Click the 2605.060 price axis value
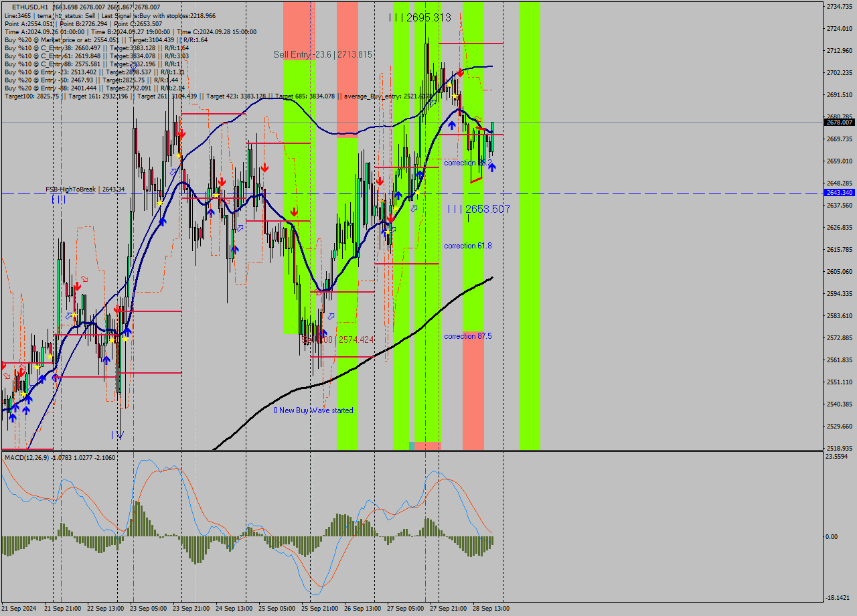 (840, 271)
